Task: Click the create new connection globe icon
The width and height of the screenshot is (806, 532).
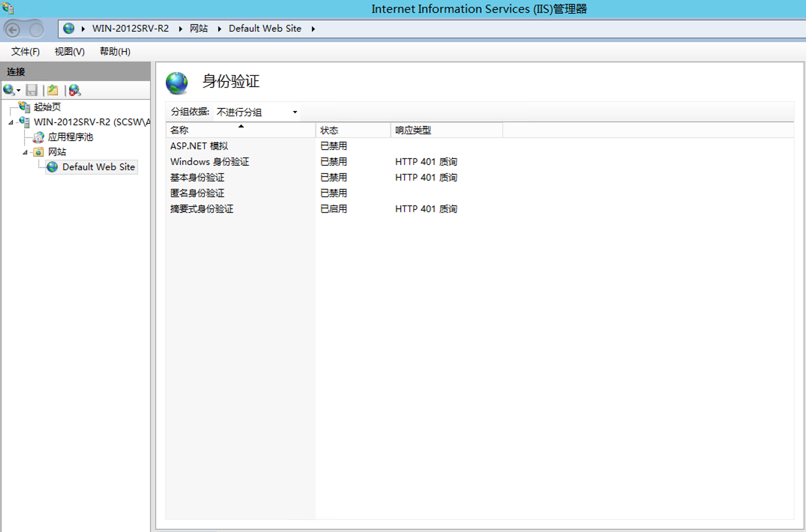Action: coord(9,90)
